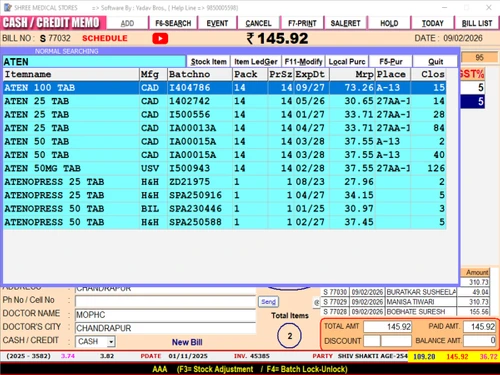Select ATENOPRESS 50 TAB batch SPA250588
This screenshot has width=500, height=375.
click(x=224, y=222)
